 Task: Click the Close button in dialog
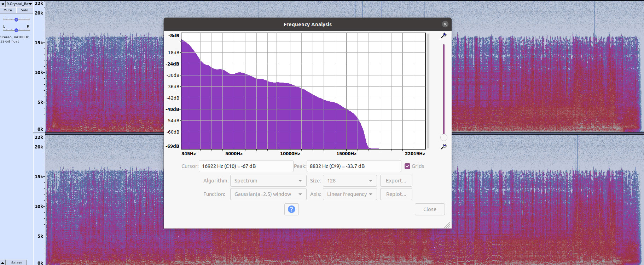[x=430, y=209]
